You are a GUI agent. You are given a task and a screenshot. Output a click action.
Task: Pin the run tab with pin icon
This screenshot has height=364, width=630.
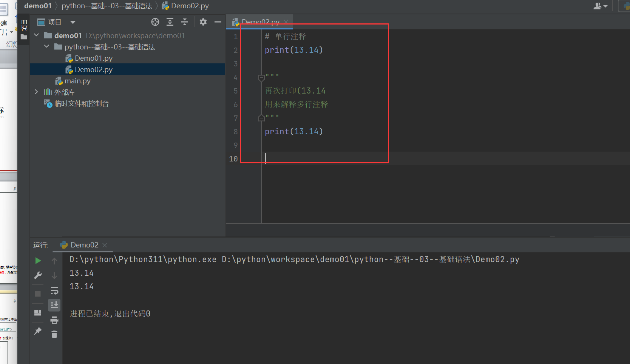coord(38,331)
